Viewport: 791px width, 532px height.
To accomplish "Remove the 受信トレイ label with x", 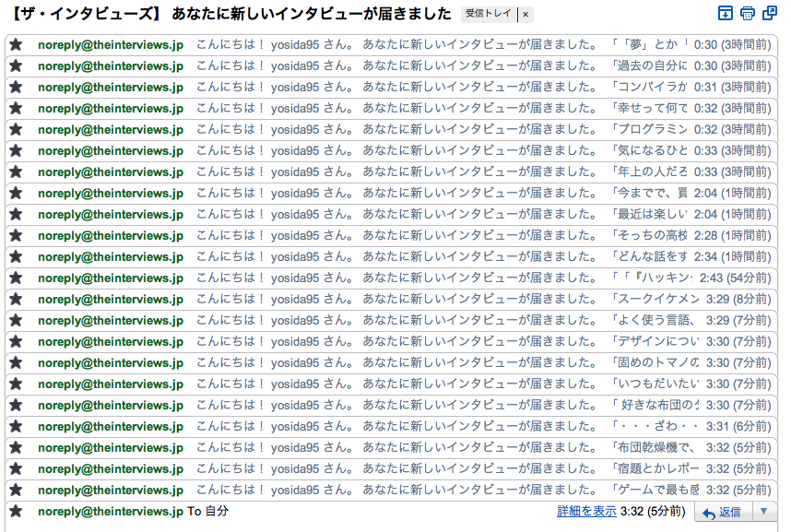I will (x=525, y=15).
